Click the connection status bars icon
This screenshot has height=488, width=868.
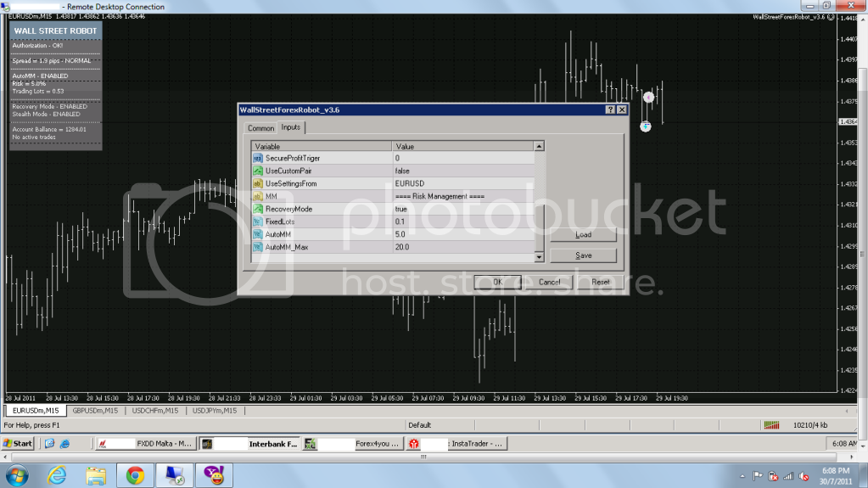(x=771, y=425)
